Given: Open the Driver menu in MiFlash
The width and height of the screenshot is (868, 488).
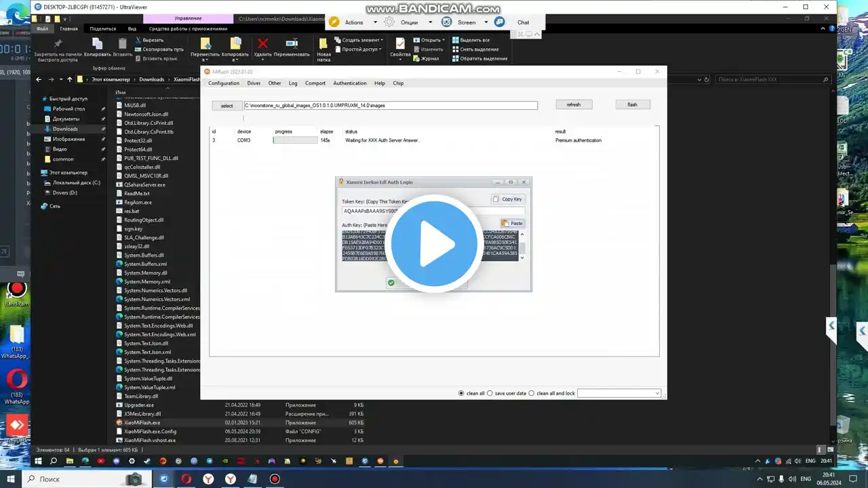Looking at the screenshot, I should pyautogui.click(x=254, y=83).
